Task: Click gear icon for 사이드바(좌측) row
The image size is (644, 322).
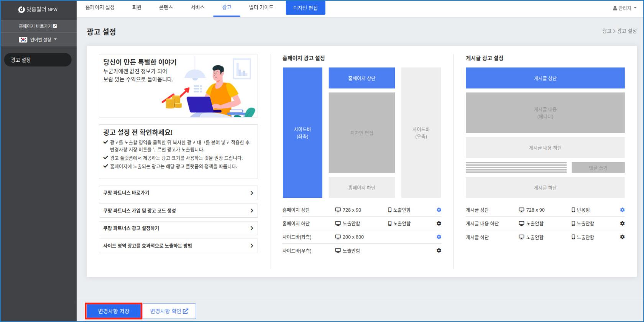Action: [x=439, y=237]
